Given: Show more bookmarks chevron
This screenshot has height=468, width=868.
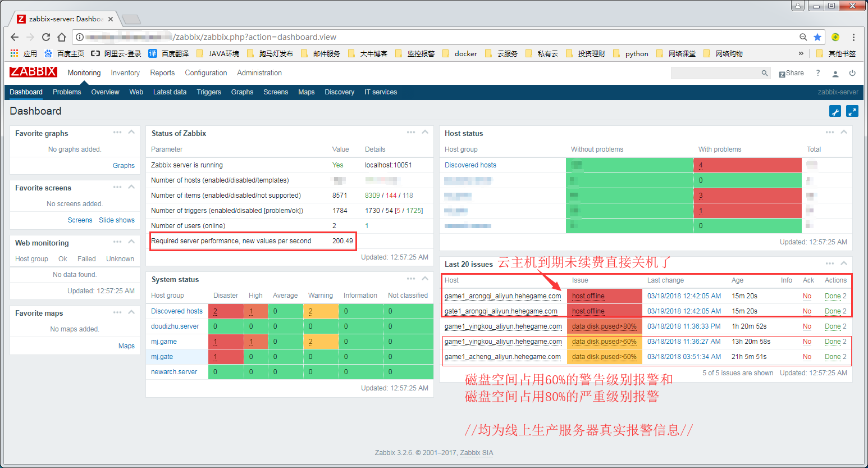Looking at the screenshot, I should (801, 53).
